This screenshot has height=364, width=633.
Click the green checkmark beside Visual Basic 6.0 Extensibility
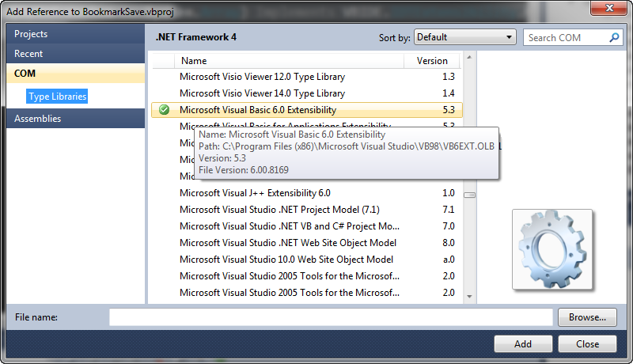point(164,110)
